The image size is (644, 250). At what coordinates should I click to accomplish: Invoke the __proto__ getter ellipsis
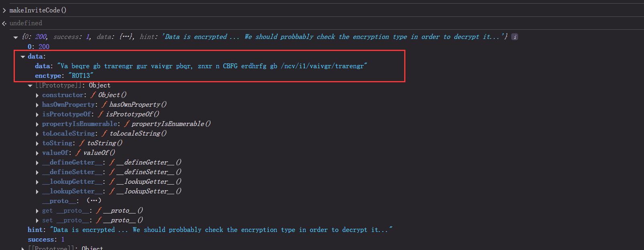pyautogui.click(x=94, y=201)
